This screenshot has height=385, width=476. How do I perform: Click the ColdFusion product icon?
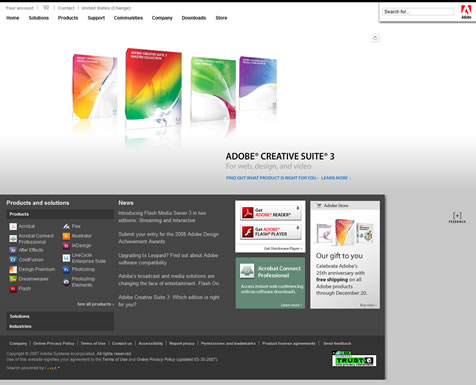point(13,260)
